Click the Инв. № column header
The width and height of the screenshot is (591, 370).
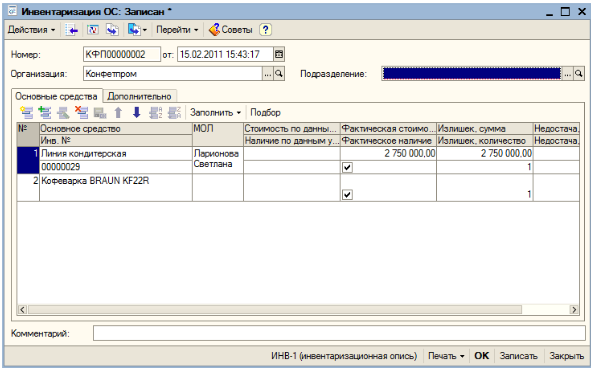point(116,141)
